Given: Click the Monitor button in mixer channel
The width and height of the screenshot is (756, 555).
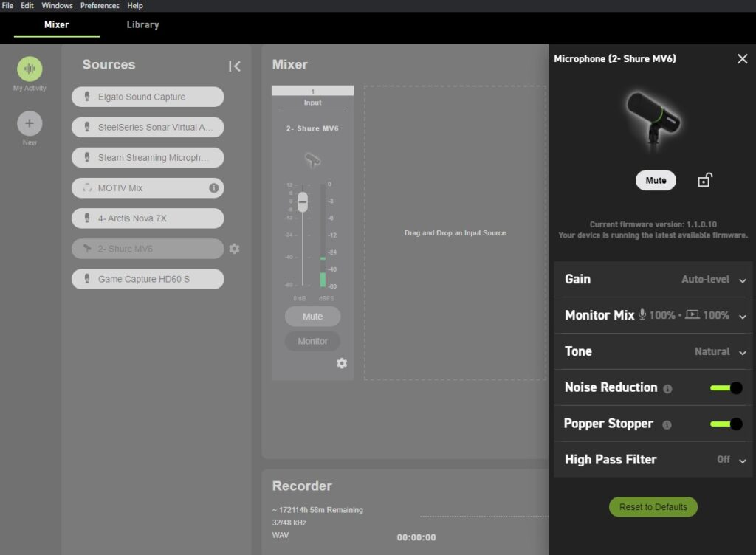Looking at the screenshot, I should 312,341.
